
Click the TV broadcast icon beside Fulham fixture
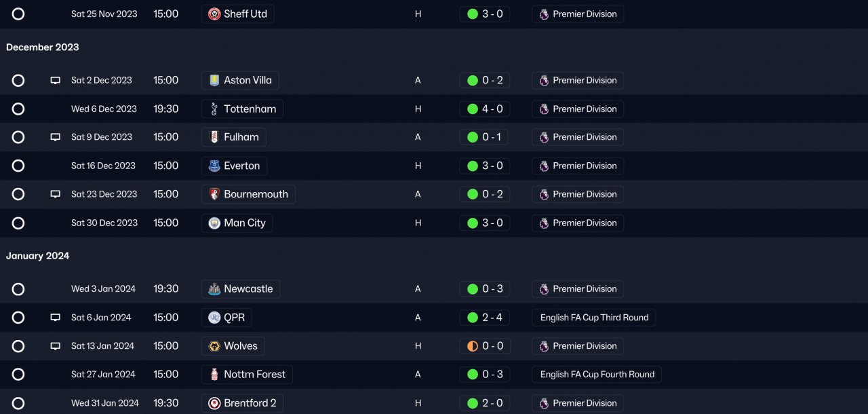click(56, 137)
